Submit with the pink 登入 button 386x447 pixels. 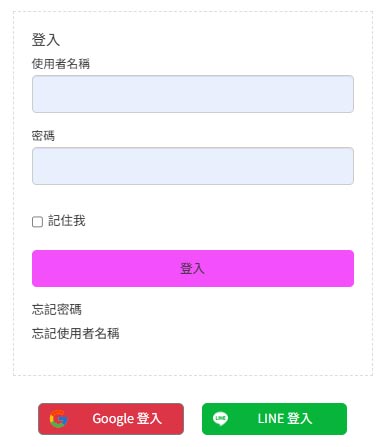[193, 268]
